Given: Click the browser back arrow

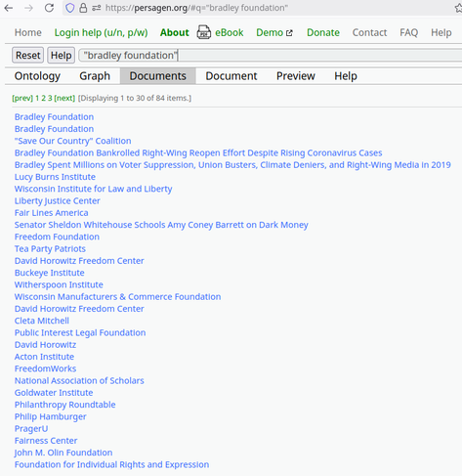Looking at the screenshot, I should [x=9, y=8].
